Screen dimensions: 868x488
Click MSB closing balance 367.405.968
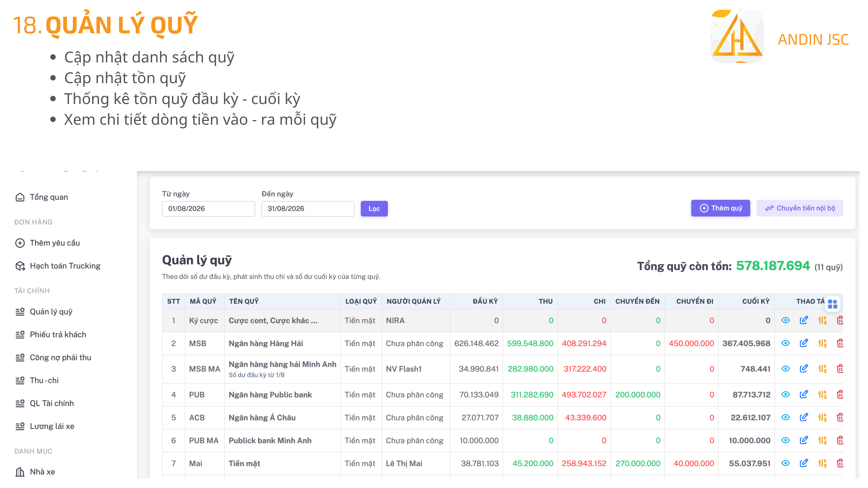[x=746, y=343]
